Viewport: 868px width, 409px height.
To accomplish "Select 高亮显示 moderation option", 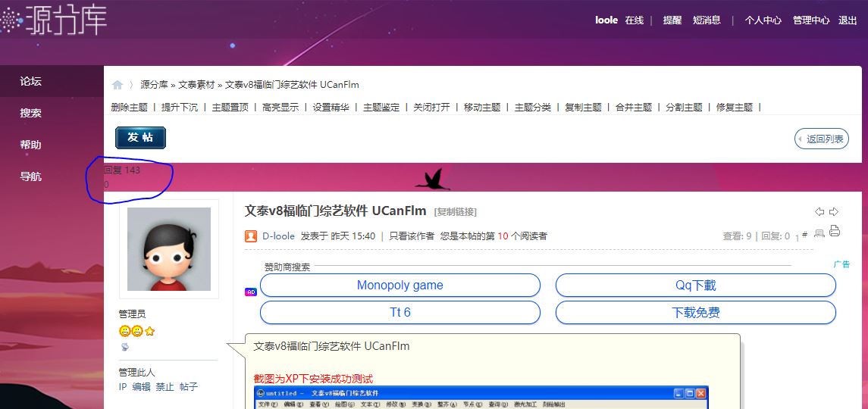I will click(x=280, y=108).
